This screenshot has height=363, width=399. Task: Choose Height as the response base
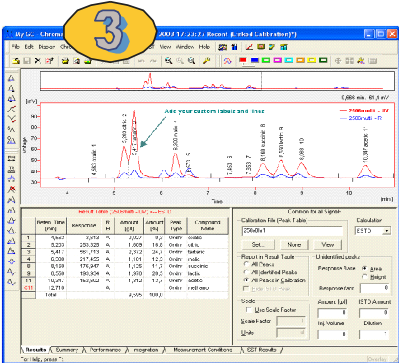[x=374, y=277]
